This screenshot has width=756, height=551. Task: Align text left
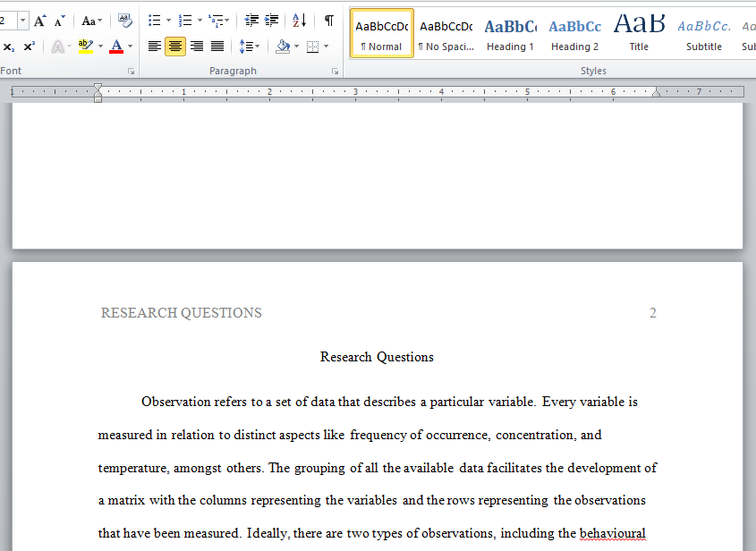coord(154,47)
